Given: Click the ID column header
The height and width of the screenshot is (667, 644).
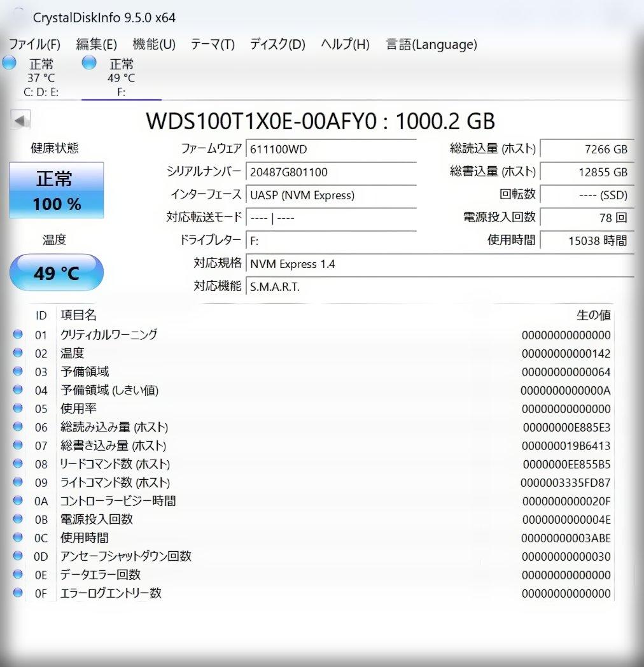Looking at the screenshot, I should [x=41, y=315].
